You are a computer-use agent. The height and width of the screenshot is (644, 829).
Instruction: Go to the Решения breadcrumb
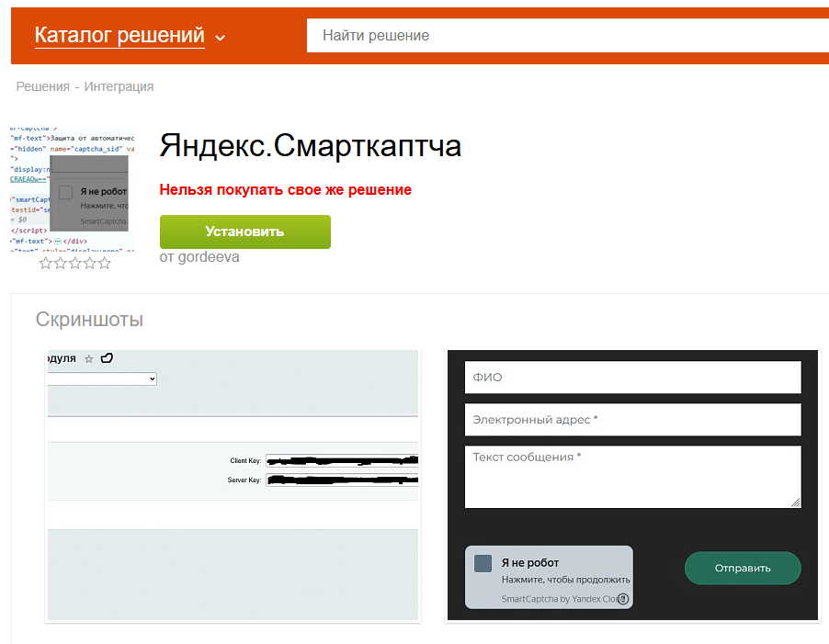[x=42, y=86]
